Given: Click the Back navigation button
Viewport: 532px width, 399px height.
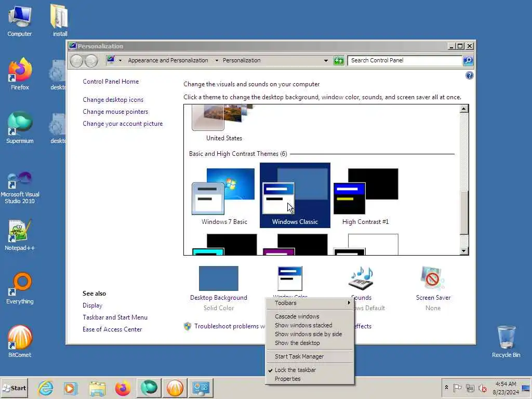Looking at the screenshot, I should point(76,61).
